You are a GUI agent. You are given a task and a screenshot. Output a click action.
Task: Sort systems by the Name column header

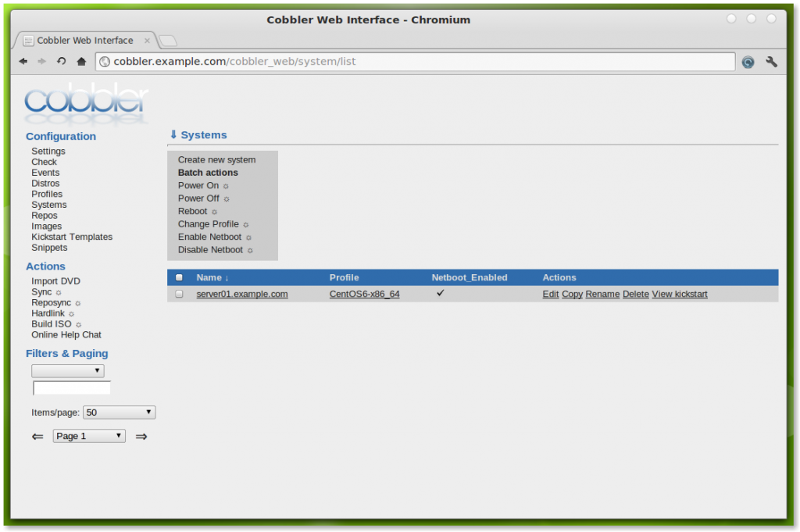coord(212,277)
